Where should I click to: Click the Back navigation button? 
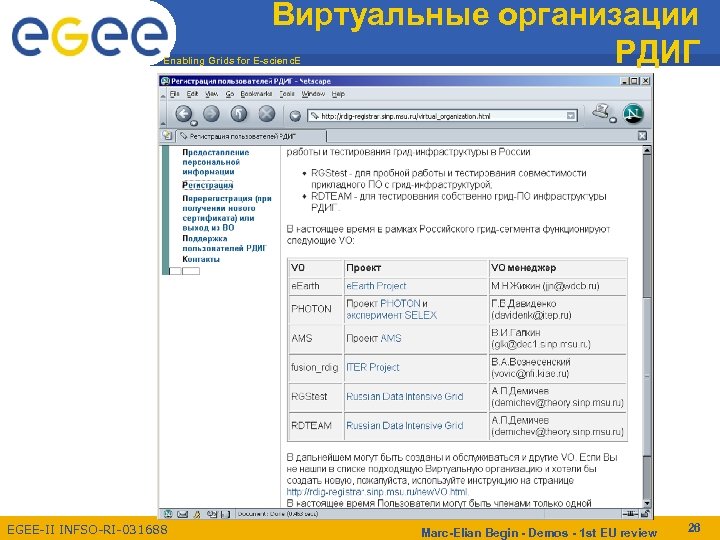point(184,113)
